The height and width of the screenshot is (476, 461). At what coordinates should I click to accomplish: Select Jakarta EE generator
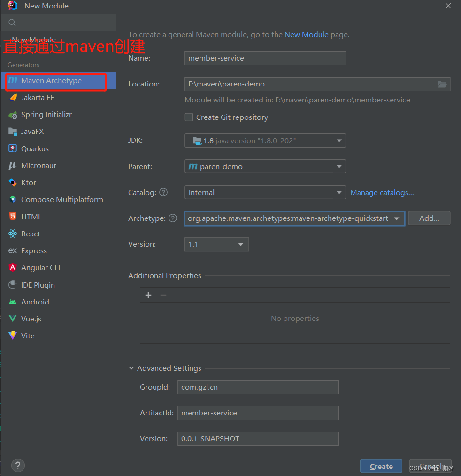pos(58,97)
